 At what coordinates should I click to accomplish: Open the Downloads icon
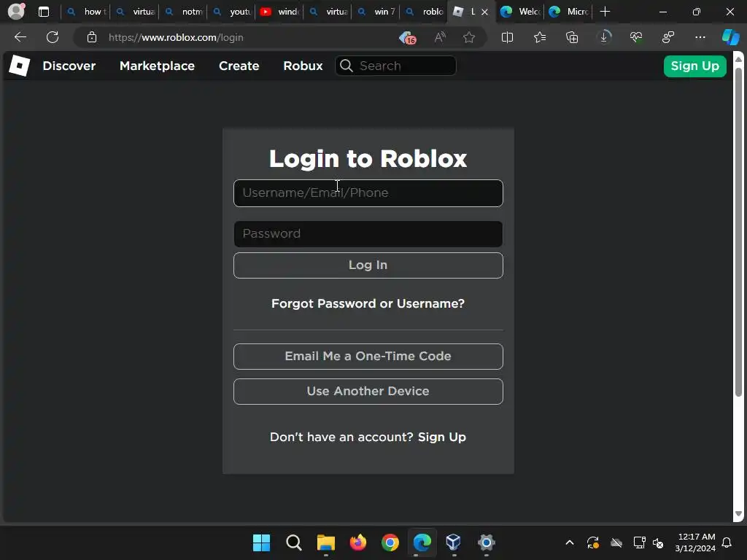click(603, 37)
